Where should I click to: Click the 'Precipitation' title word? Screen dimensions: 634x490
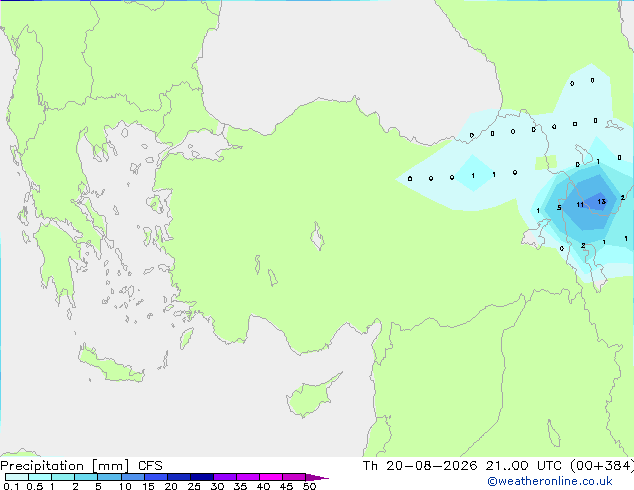[42, 466]
